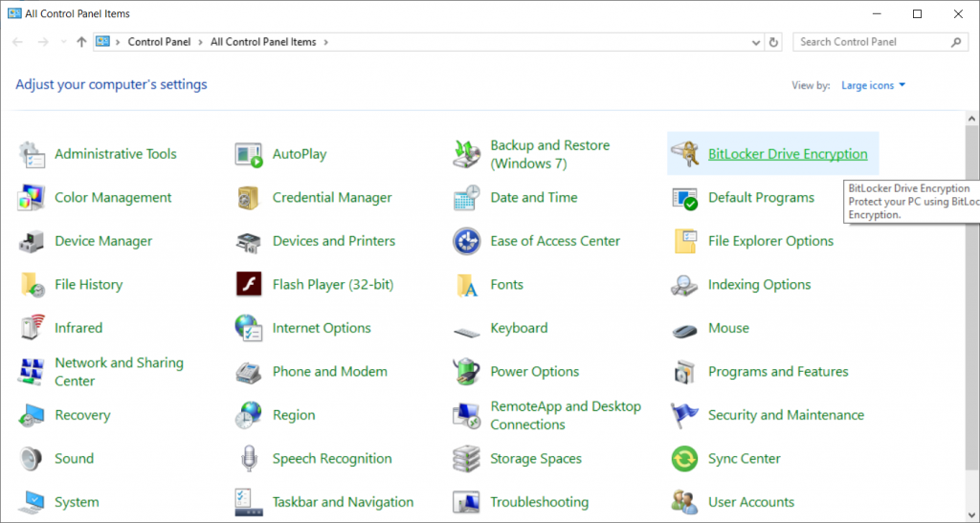The width and height of the screenshot is (980, 523).
Task: Open the Device Manager icon
Action: [x=32, y=241]
